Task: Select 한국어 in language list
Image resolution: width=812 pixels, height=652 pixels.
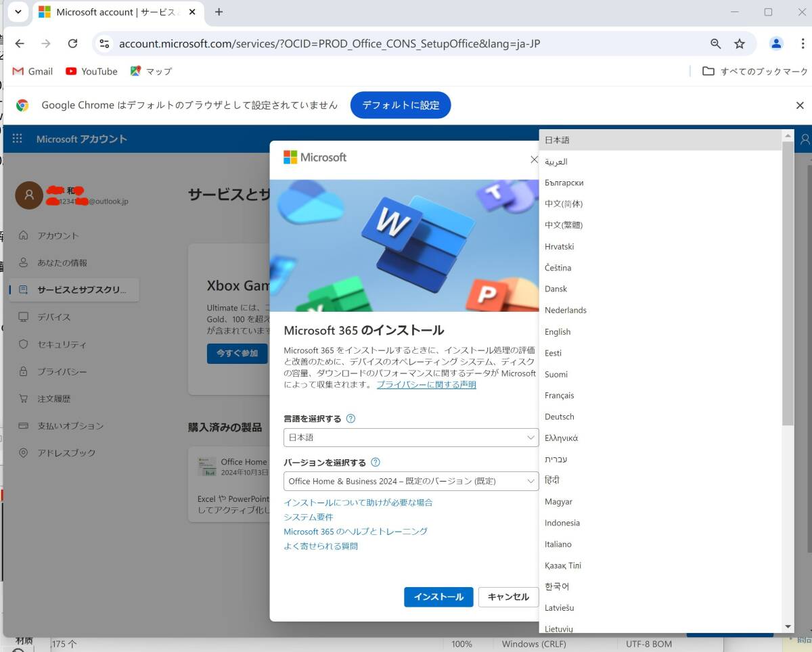Action: 660,586
